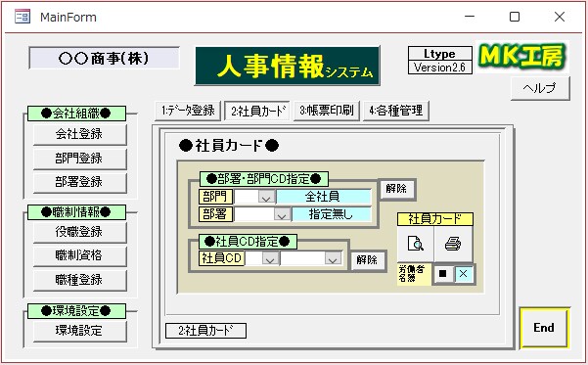This screenshot has height=365, width=588.
Task: Open the 部署 code dropdown
Action: pyautogui.click(x=282, y=214)
